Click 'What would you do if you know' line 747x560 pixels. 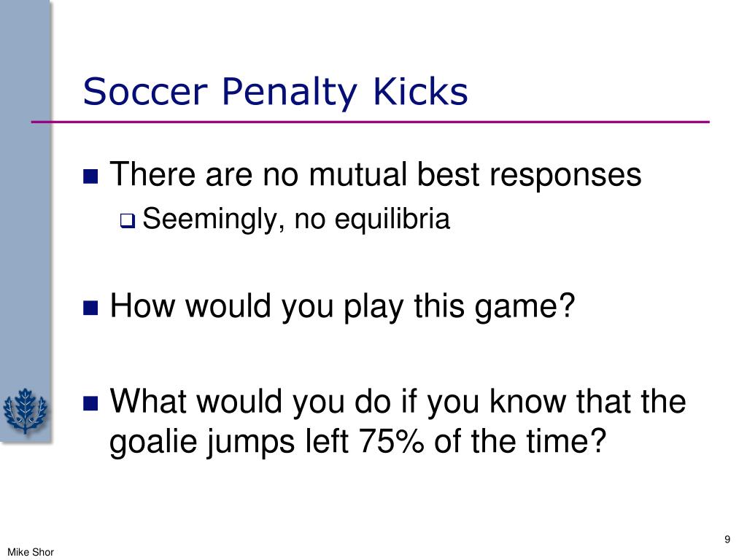point(398,402)
